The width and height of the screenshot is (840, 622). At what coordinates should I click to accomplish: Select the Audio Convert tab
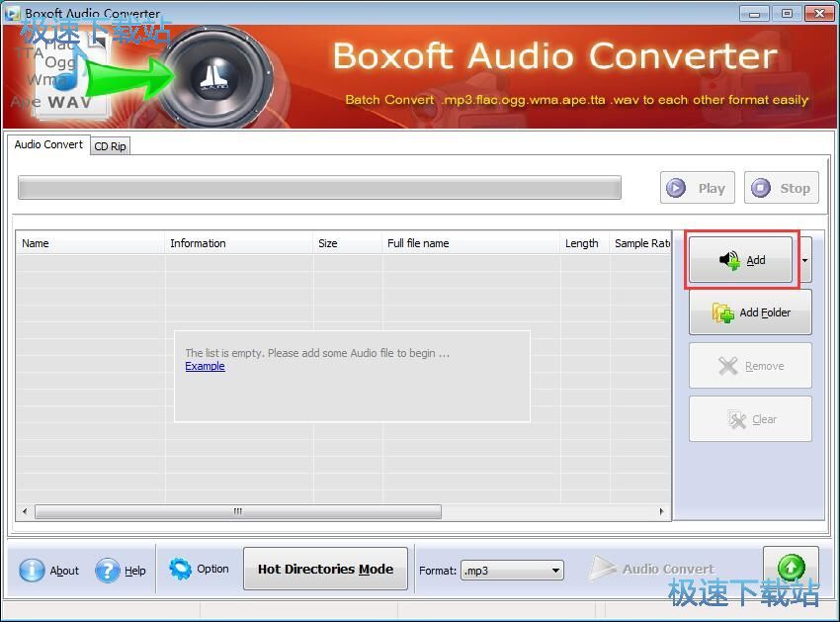[48, 144]
